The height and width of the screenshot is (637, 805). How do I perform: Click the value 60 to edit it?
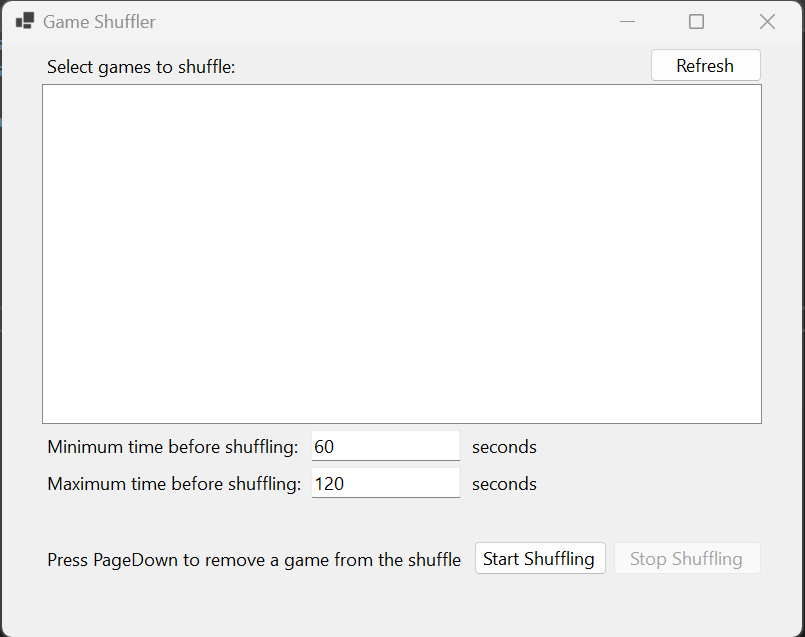(330, 446)
